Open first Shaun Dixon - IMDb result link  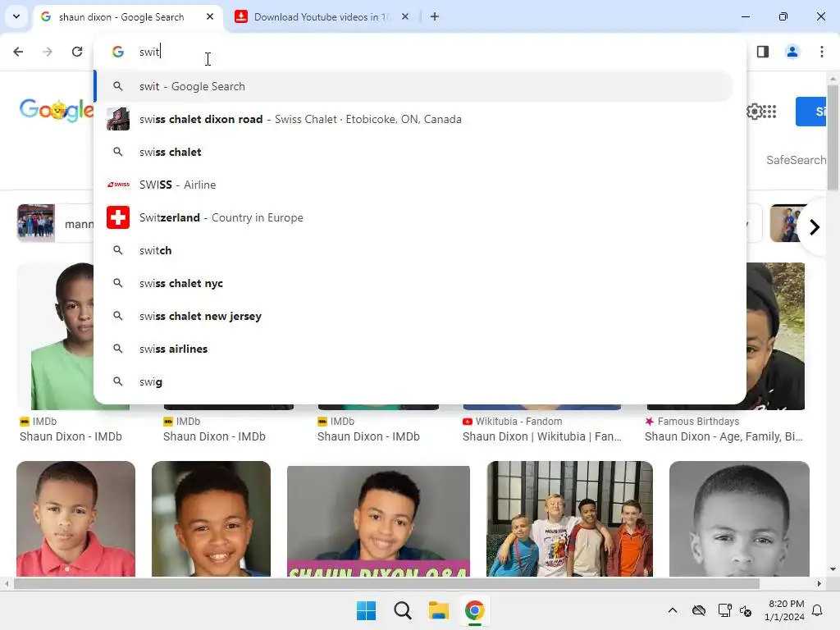pos(71,436)
